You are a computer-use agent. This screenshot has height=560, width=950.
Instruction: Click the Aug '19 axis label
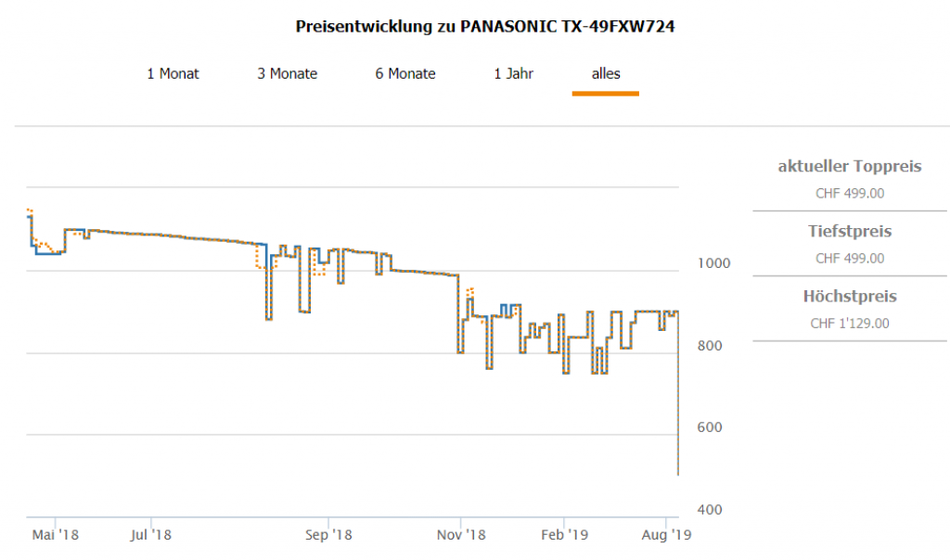point(667,535)
